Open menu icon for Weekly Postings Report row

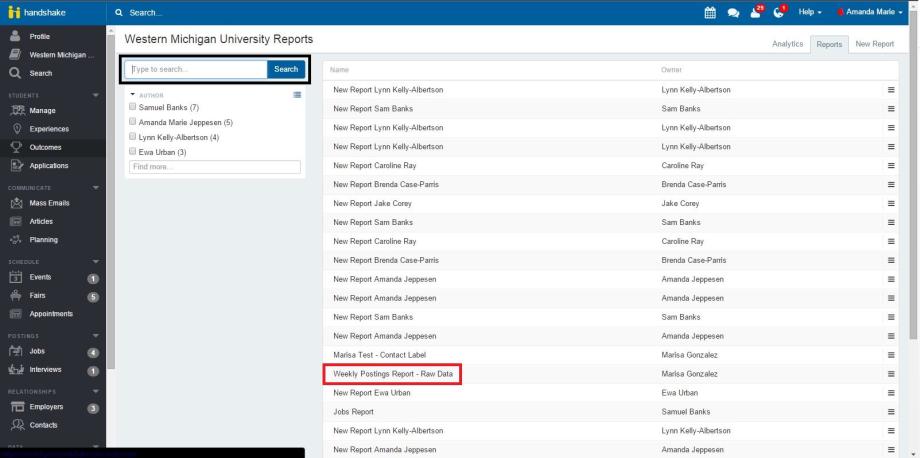pyautogui.click(x=891, y=374)
